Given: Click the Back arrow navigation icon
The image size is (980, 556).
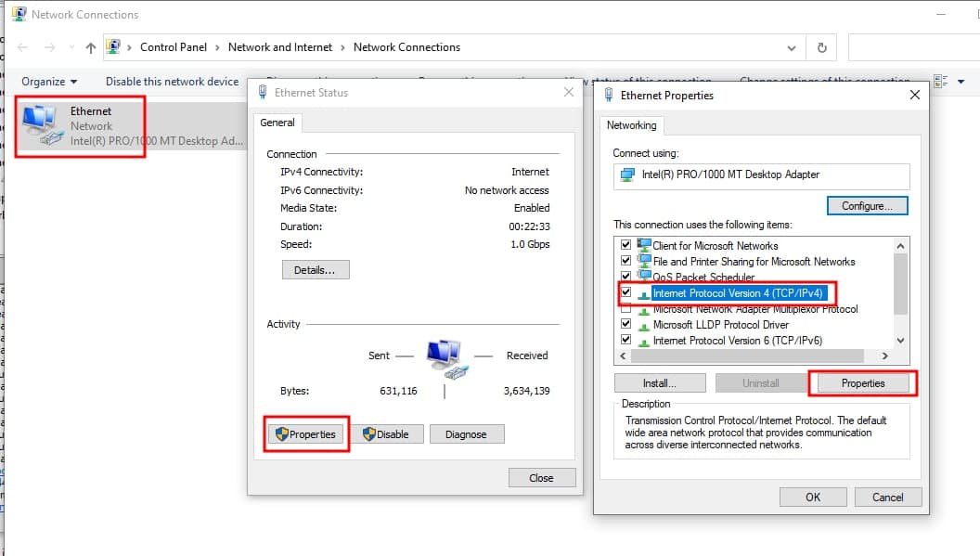Looking at the screenshot, I should [x=23, y=47].
